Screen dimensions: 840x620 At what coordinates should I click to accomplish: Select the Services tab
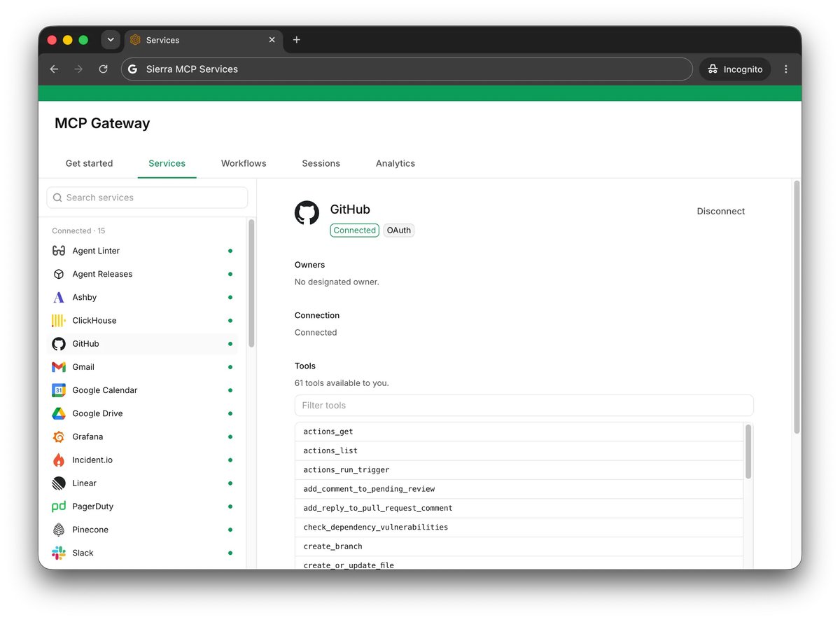(x=167, y=163)
